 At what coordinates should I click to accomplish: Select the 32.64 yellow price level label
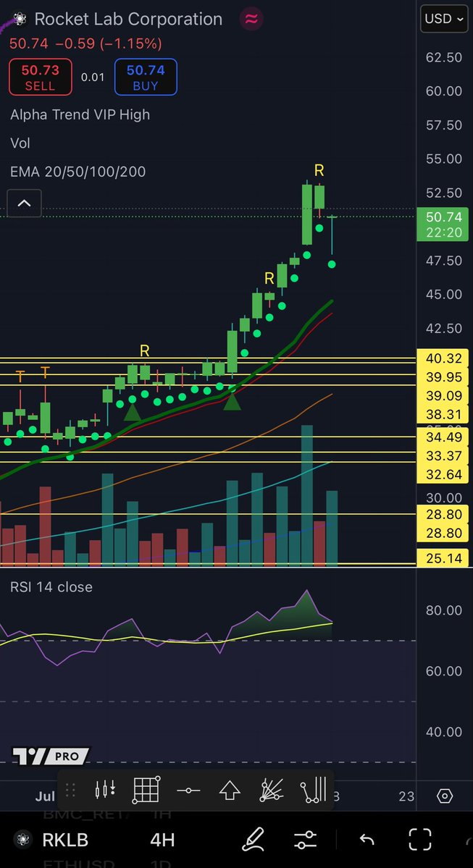click(x=443, y=474)
